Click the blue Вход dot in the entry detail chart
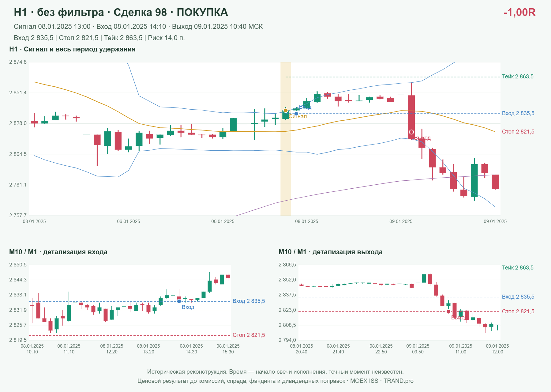 click(179, 301)
